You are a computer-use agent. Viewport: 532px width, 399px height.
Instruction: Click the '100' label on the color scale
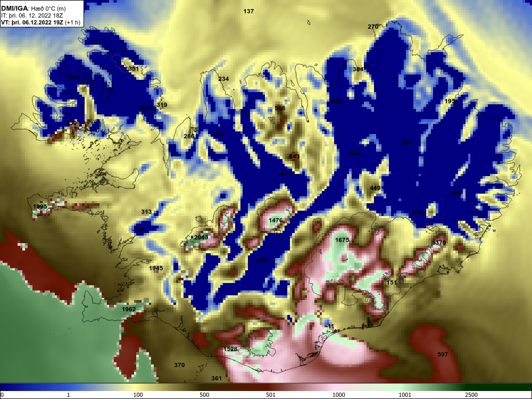[138, 395]
